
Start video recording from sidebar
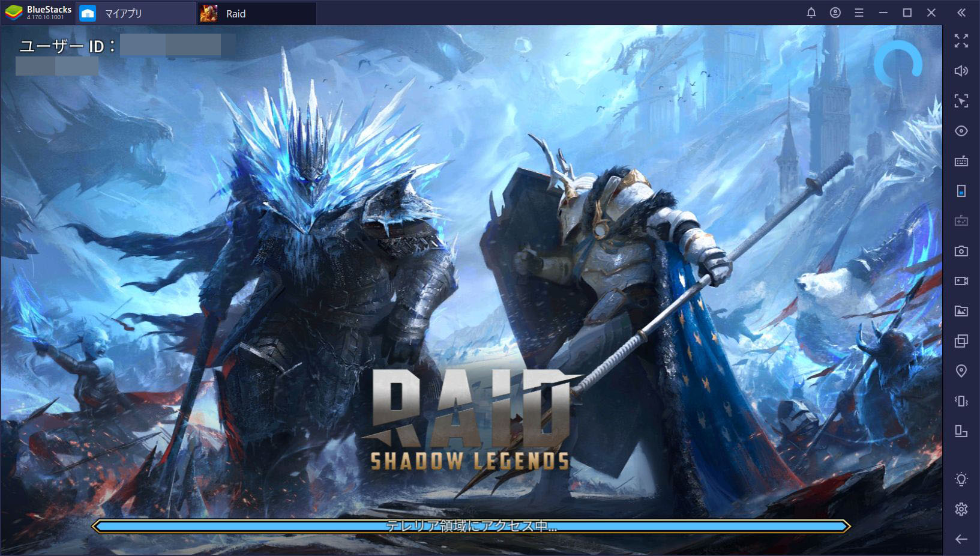(961, 281)
